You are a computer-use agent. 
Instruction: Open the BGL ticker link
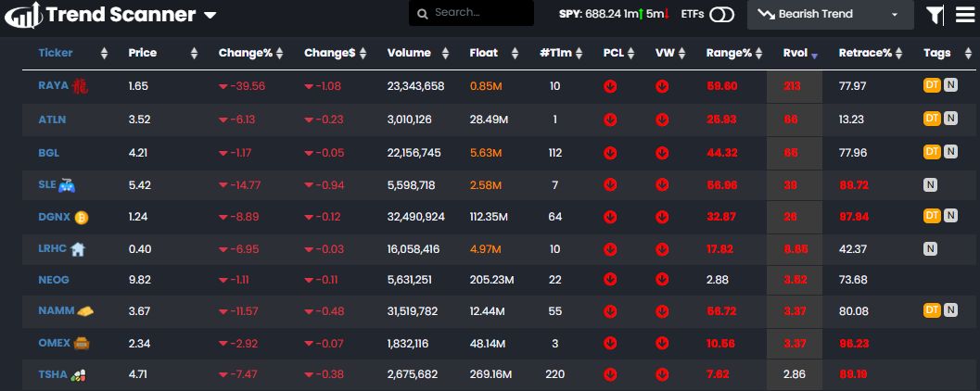49,152
